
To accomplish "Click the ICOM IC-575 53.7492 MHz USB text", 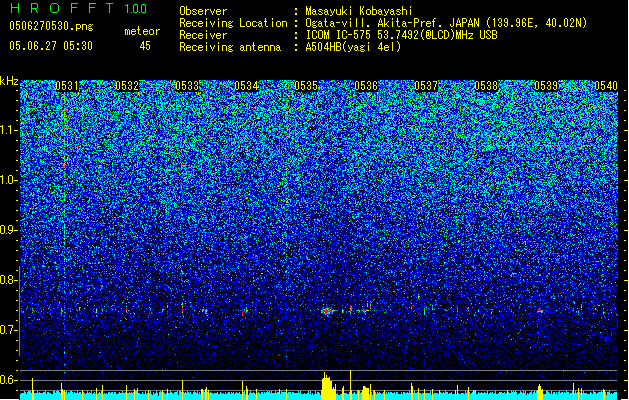I will click(402, 35).
